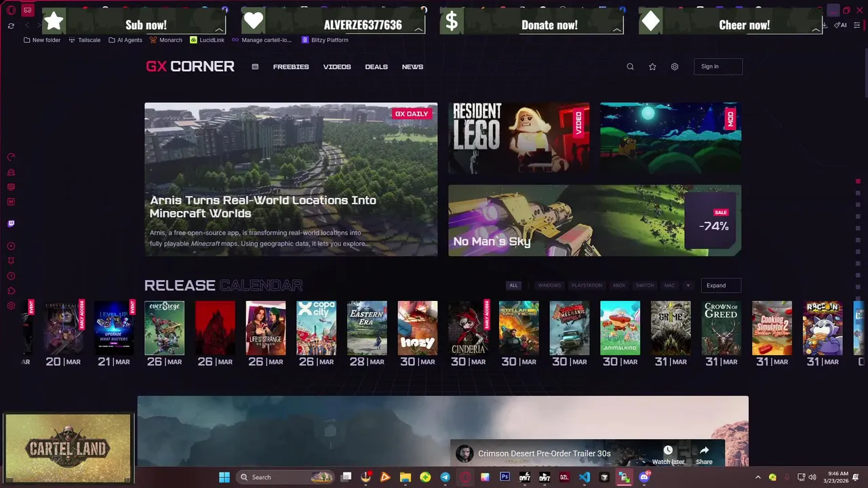Open Photoshop from the taskbar
The height and width of the screenshot is (488, 868).
click(505, 477)
